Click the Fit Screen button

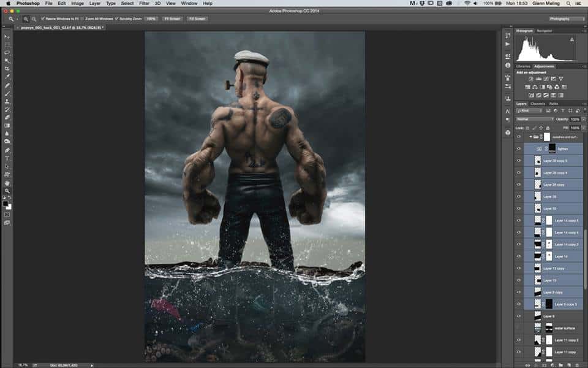click(x=171, y=19)
